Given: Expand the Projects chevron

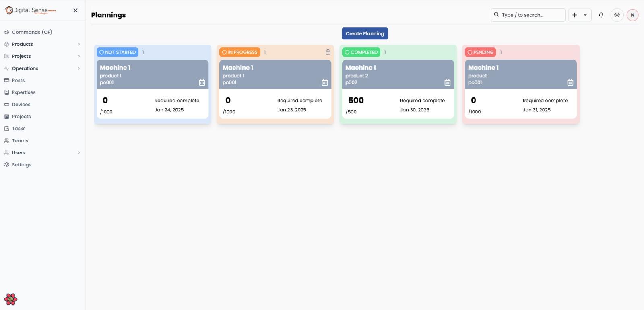Looking at the screenshot, I should [78, 56].
